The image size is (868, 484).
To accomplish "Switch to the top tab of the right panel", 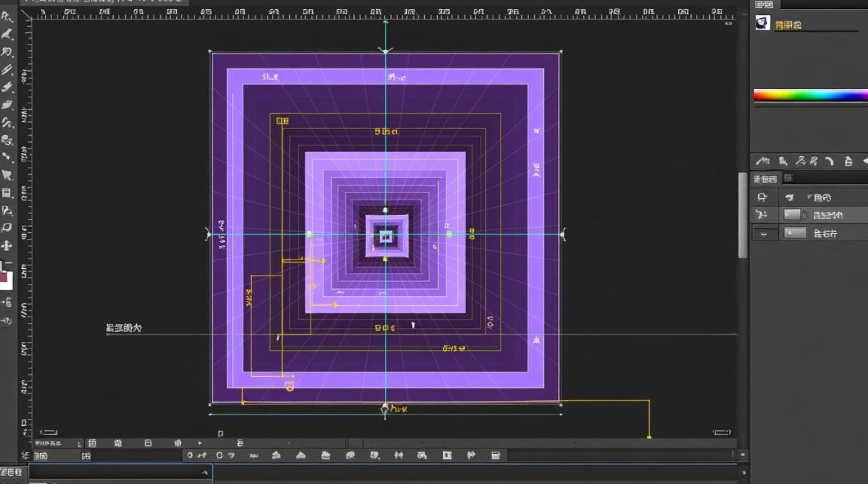I will click(765, 5).
